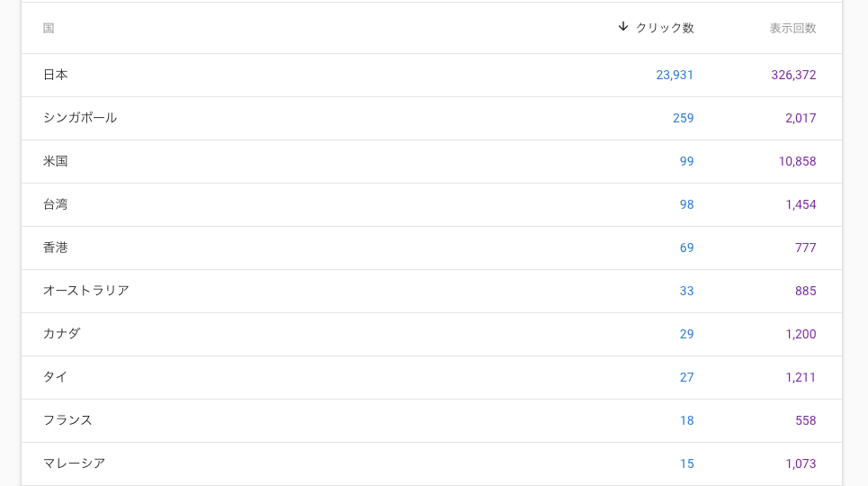Click Japan's click count 23,931
The width and height of the screenshot is (868, 486).
[x=675, y=75]
